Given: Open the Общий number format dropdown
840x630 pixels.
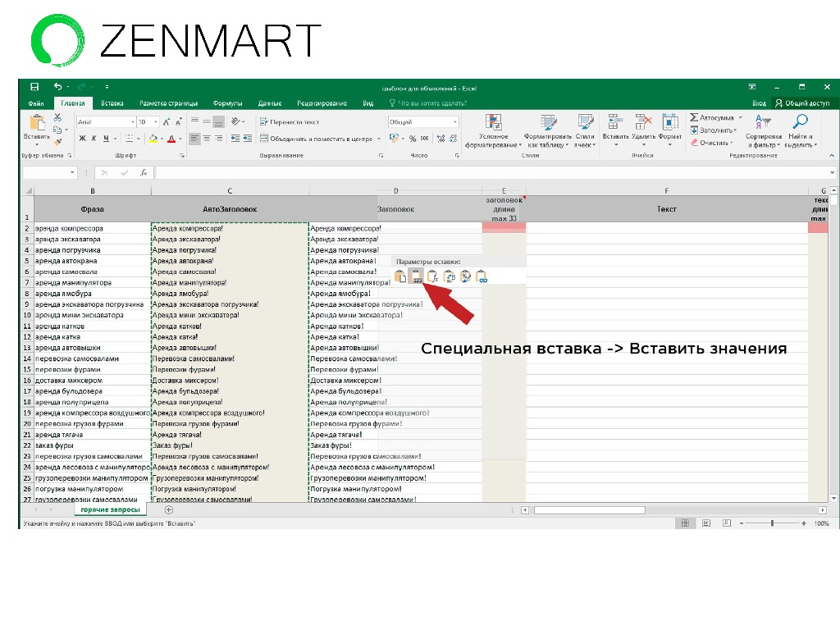Looking at the screenshot, I should point(454,122).
